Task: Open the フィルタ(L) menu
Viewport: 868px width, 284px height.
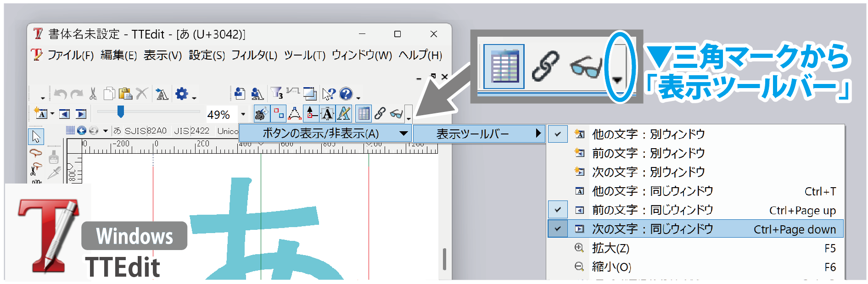Action: [x=254, y=56]
